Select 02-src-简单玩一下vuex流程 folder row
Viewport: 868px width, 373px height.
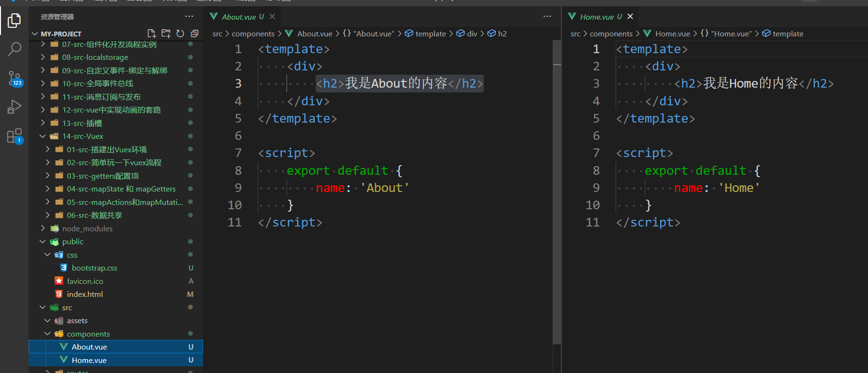click(x=116, y=163)
